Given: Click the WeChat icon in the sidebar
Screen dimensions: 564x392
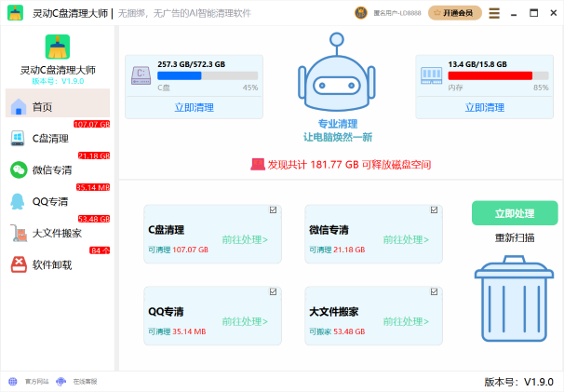Looking at the screenshot, I should pos(19,169).
